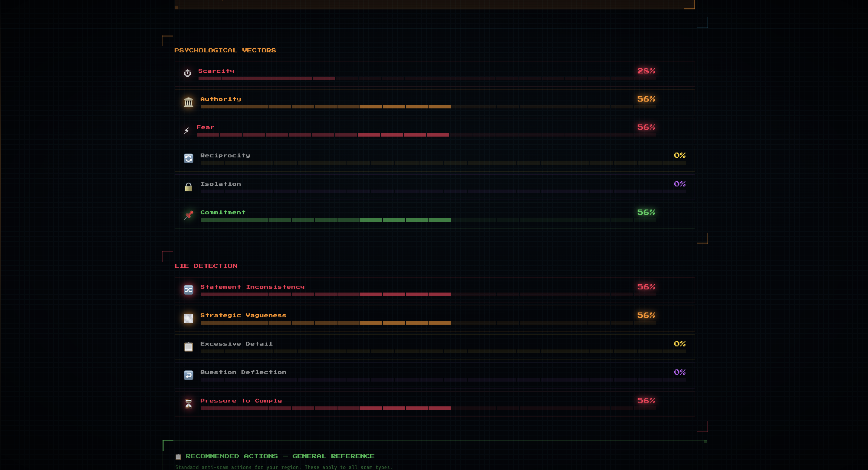Click the Statement Inconsistency shuffle icon
The width and height of the screenshot is (868, 470).
point(188,290)
